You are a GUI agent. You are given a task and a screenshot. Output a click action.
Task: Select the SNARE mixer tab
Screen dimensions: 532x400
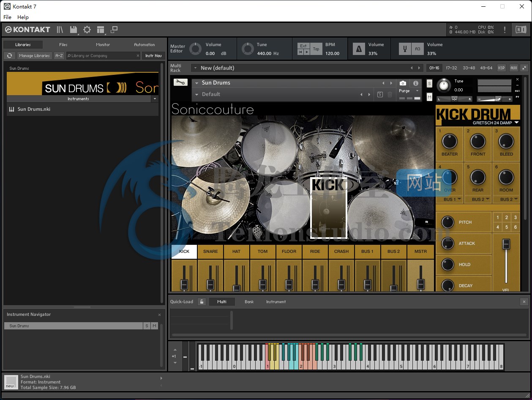click(210, 251)
